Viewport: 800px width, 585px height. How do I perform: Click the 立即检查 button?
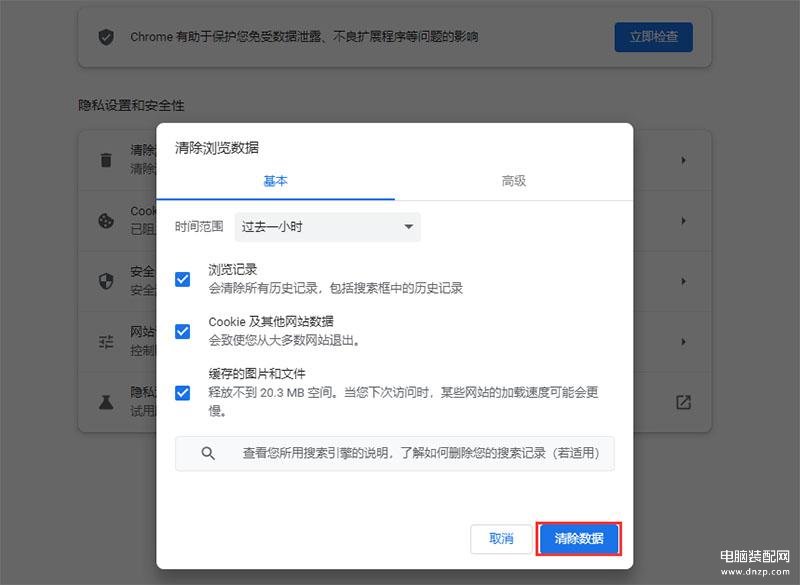654,37
